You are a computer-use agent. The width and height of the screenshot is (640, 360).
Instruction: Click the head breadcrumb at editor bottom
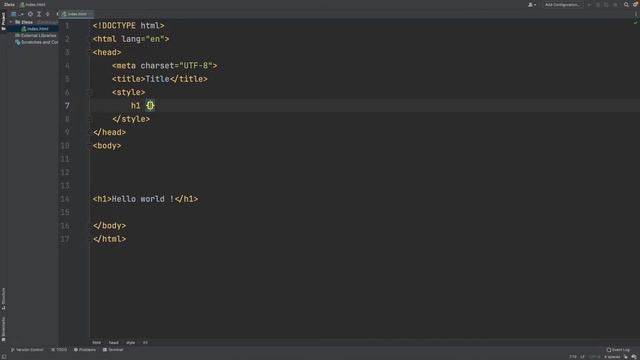click(x=113, y=343)
